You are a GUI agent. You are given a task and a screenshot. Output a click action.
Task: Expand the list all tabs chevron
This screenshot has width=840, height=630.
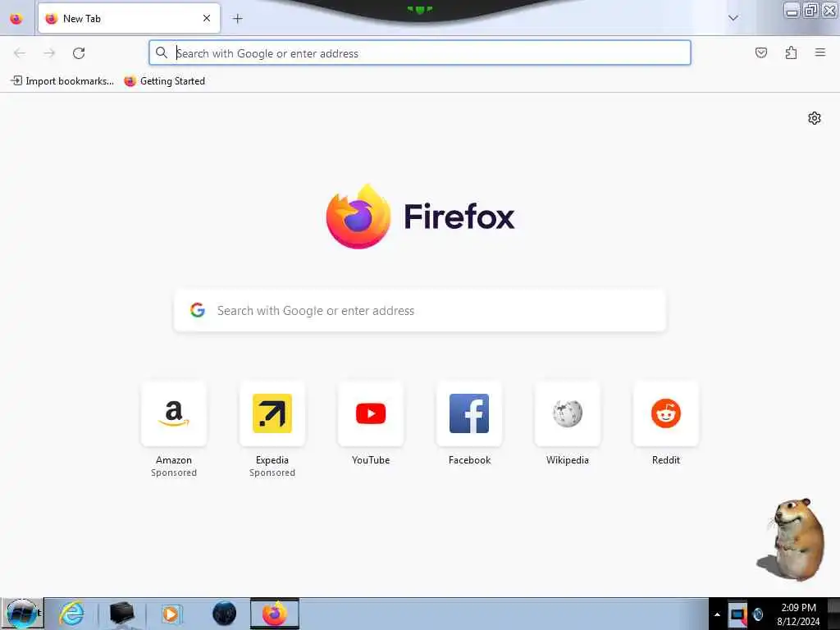(733, 18)
